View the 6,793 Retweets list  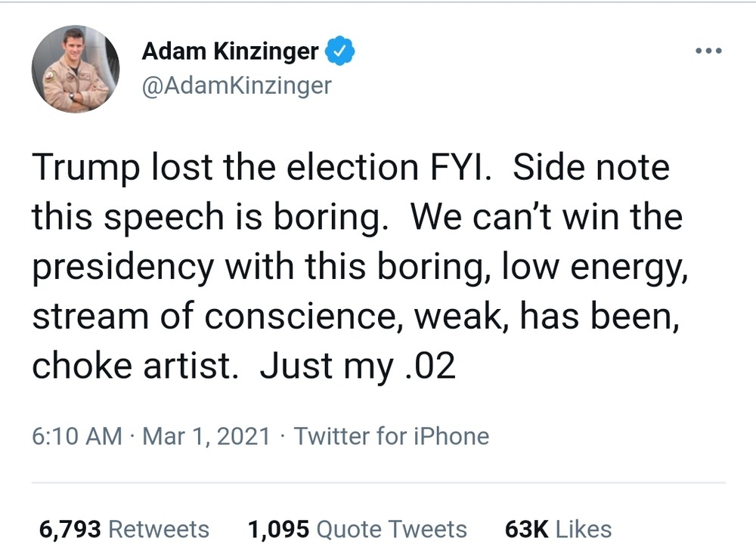tap(124, 529)
